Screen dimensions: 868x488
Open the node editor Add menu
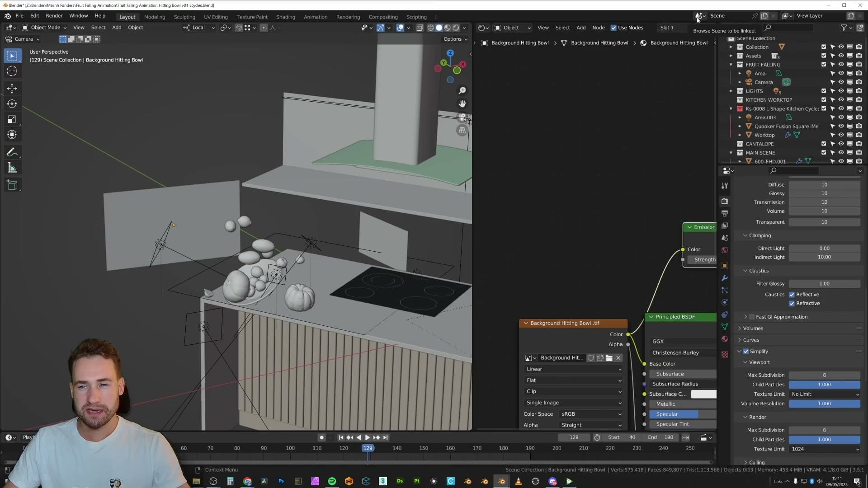(x=581, y=28)
